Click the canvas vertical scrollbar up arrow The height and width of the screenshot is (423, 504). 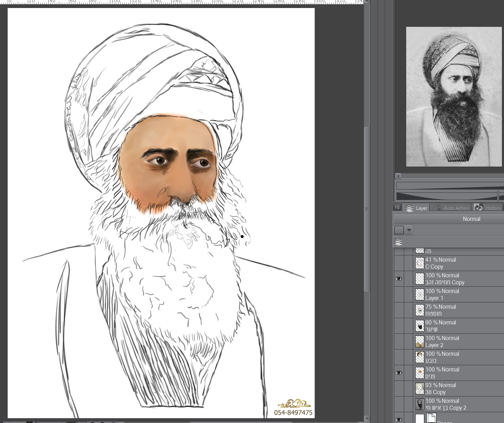367,2
